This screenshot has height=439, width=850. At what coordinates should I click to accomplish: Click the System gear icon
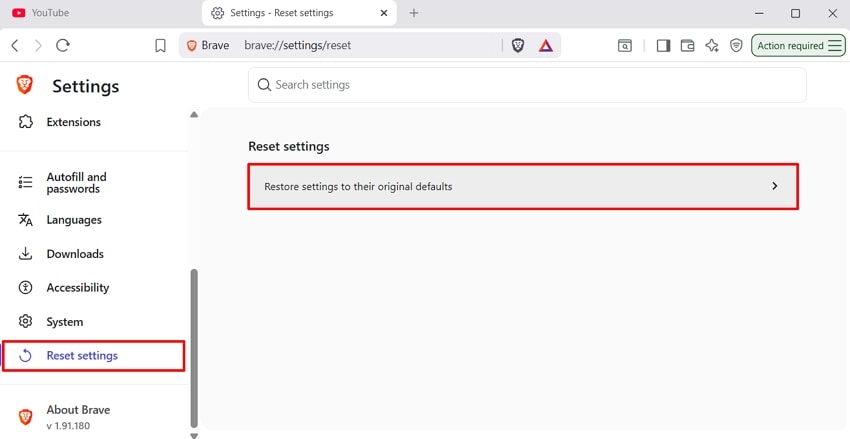(x=25, y=321)
